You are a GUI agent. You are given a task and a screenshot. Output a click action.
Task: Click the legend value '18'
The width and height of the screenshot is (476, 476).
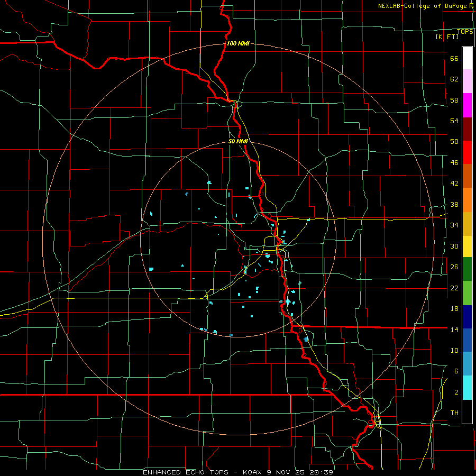click(454, 309)
